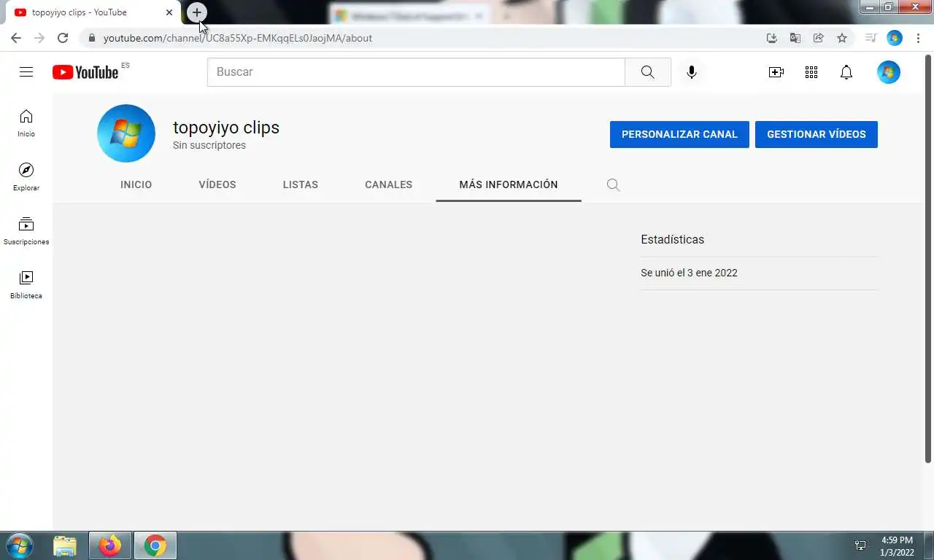The width and height of the screenshot is (934, 560).
Task: Open Windows Explorer from the taskbar
Action: click(x=65, y=545)
